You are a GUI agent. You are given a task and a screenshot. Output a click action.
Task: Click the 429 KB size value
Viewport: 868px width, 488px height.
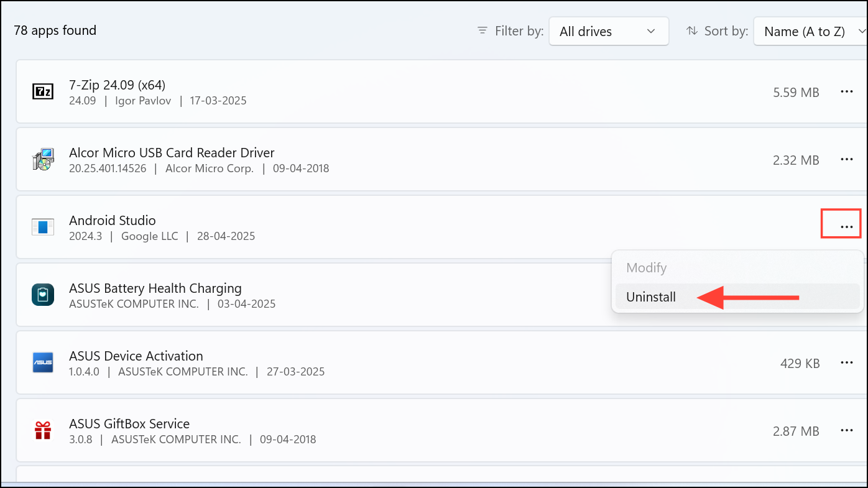point(800,364)
